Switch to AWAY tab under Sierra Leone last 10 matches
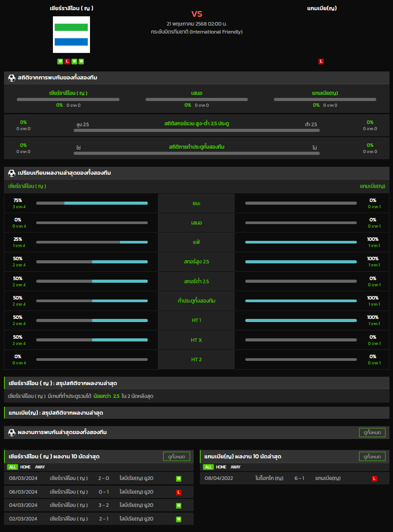The image size is (393, 532). point(40,467)
